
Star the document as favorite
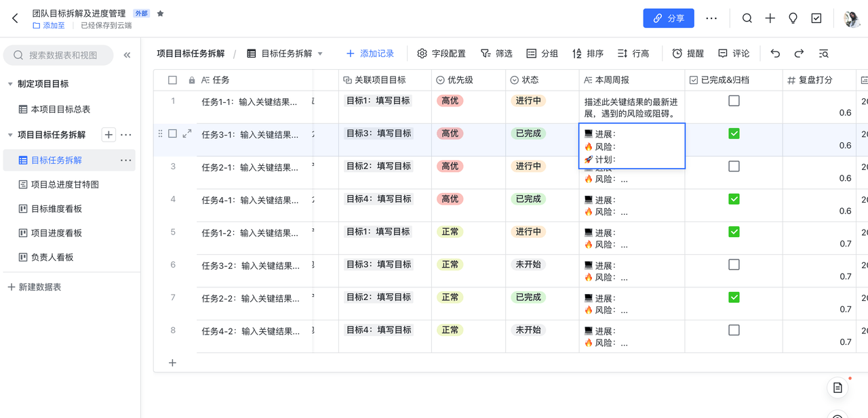161,14
